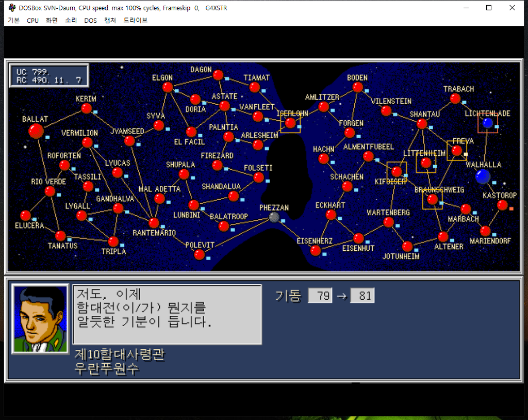Select the TRABACH star system
Screen dimensions: 528x420
point(455,99)
